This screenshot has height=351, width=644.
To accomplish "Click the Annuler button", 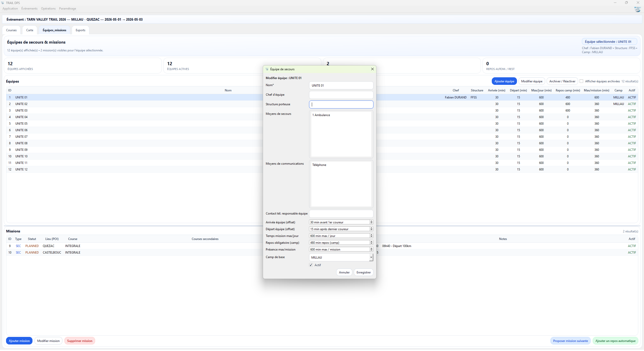I will click(344, 272).
